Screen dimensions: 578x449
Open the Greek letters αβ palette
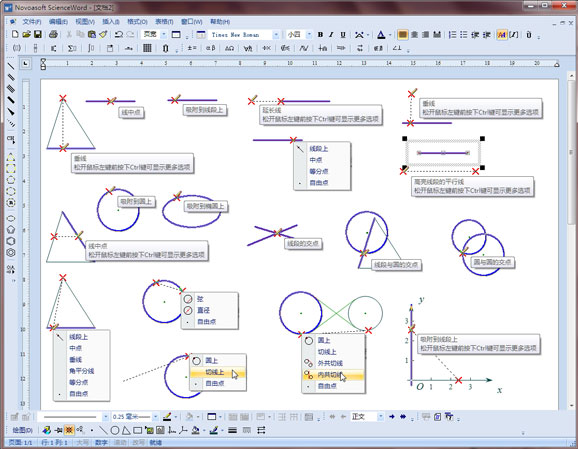(x=210, y=48)
